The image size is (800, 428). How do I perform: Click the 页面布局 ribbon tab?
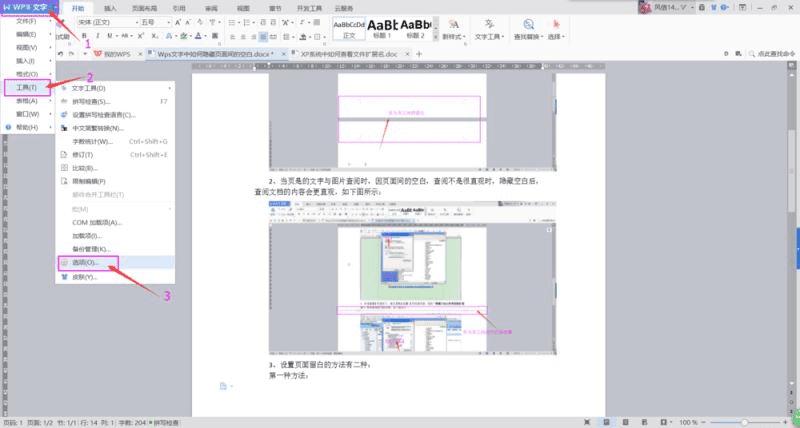tap(144, 9)
